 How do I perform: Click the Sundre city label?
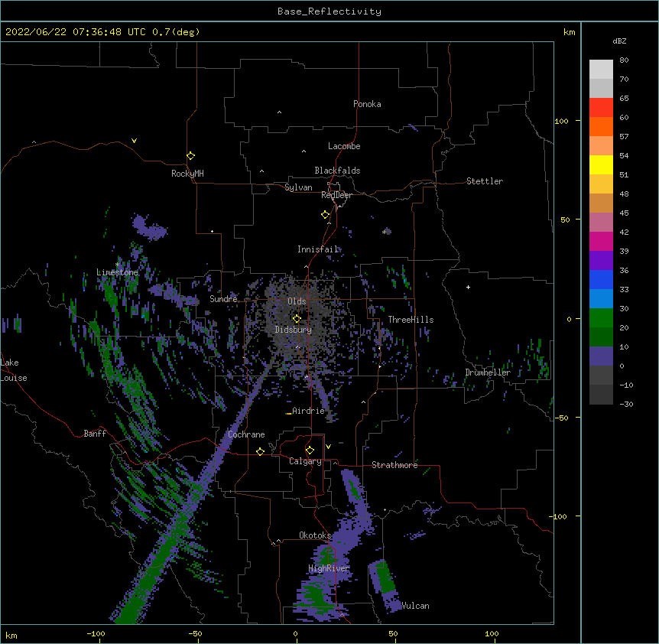[x=223, y=299]
